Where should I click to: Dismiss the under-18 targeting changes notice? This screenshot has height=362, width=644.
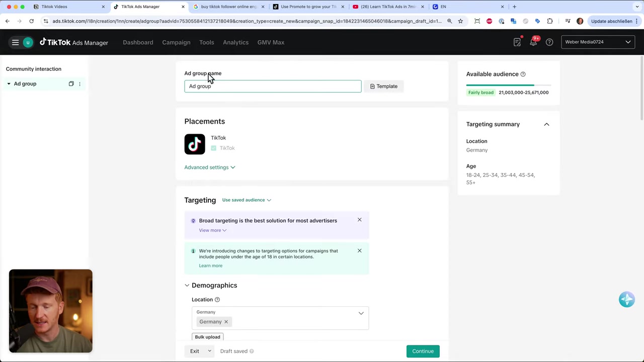point(359,250)
